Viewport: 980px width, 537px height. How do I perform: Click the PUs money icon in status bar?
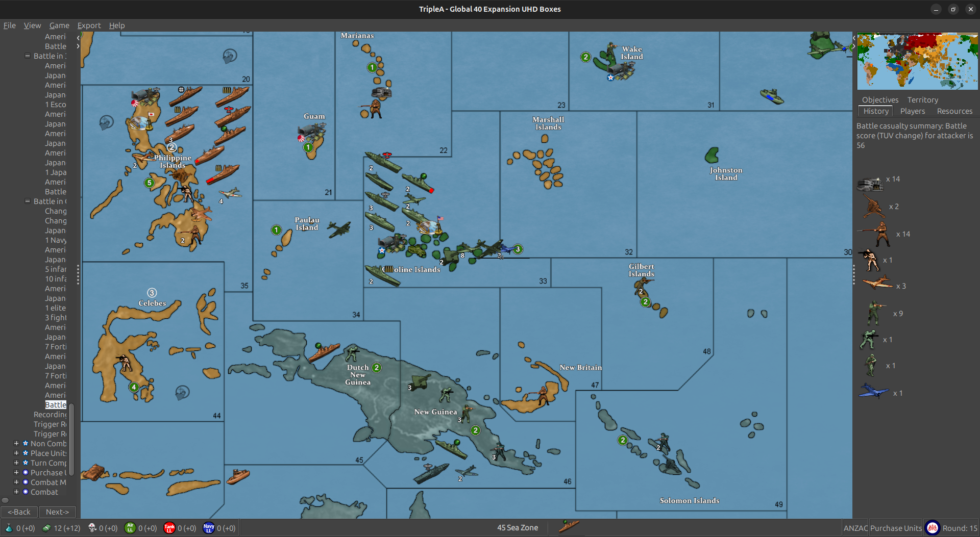(x=46, y=528)
